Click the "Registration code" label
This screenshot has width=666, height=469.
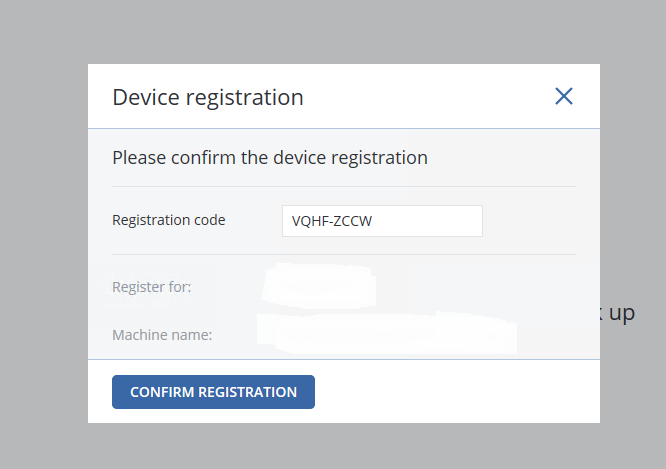coord(169,220)
